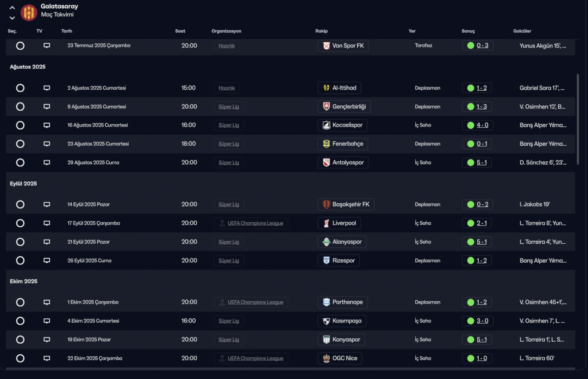The width and height of the screenshot is (588, 379).
Task: Sort by the Sonuç column header
Action: 468,31
